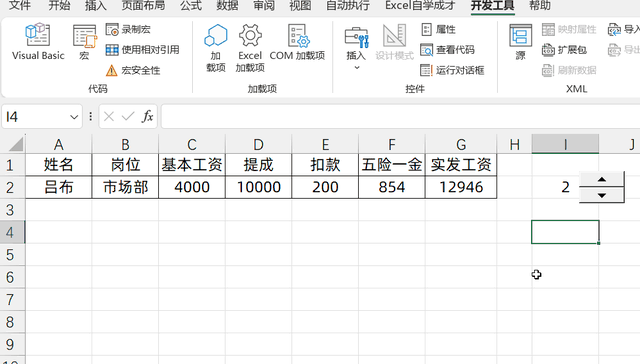Click cell containing 吕布
640x364 pixels.
[58, 187]
